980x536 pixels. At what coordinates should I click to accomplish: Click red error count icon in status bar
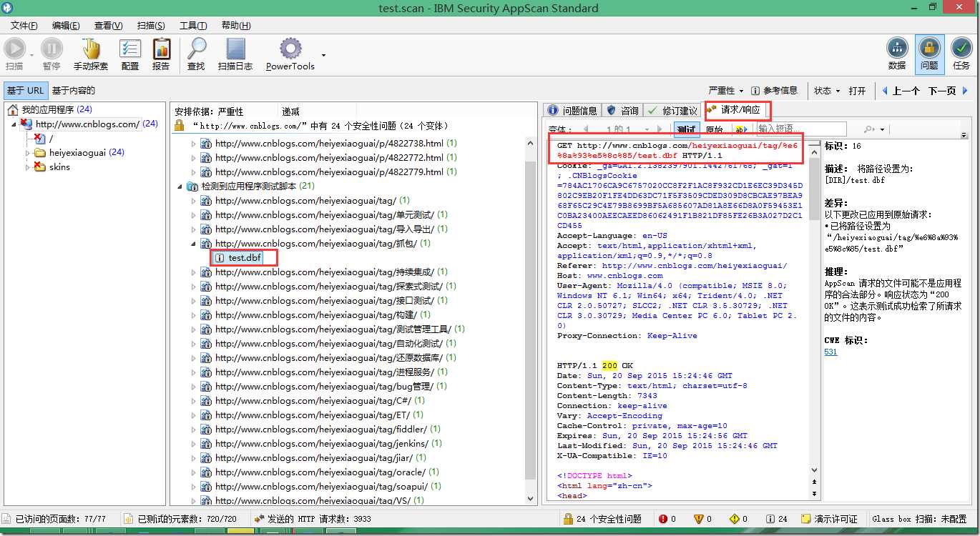[x=663, y=519]
